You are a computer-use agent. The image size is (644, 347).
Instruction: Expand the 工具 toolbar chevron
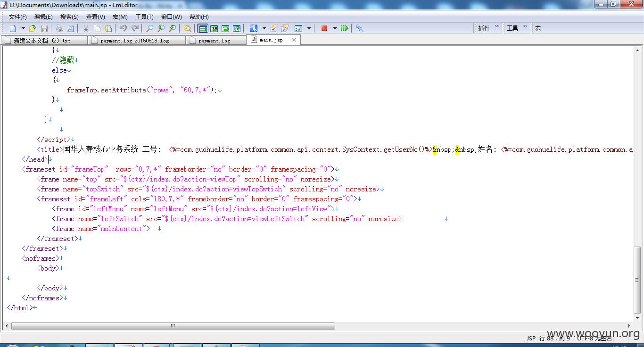[524, 27]
